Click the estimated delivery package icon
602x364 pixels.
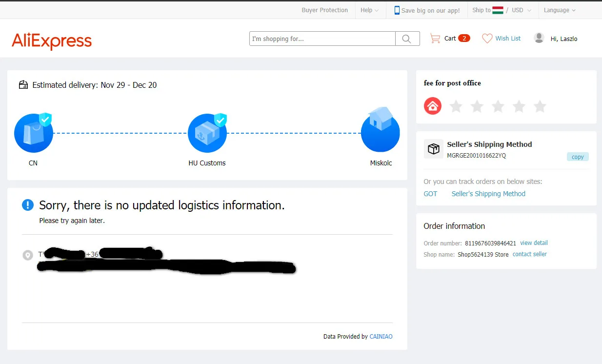(23, 85)
